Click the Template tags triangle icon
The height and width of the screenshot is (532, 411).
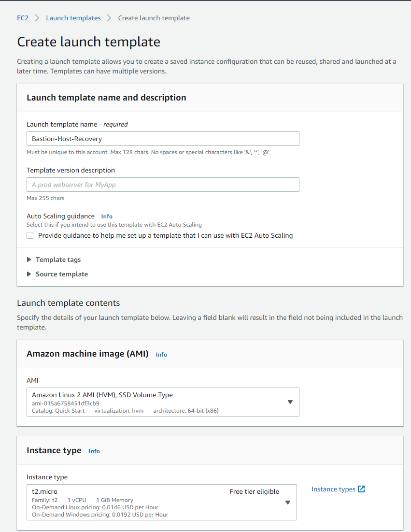point(29,259)
